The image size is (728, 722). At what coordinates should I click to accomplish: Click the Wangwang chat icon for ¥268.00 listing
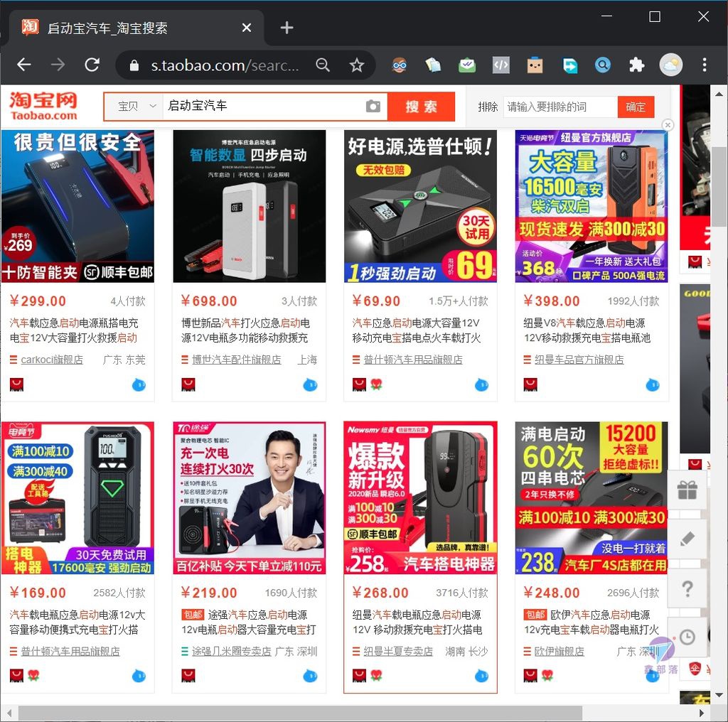(x=481, y=676)
